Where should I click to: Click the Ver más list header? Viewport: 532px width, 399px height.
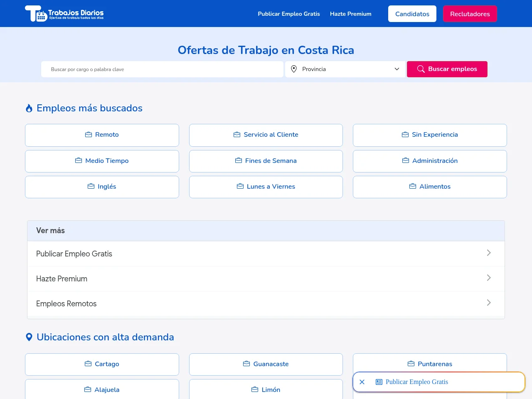point(266,231)
